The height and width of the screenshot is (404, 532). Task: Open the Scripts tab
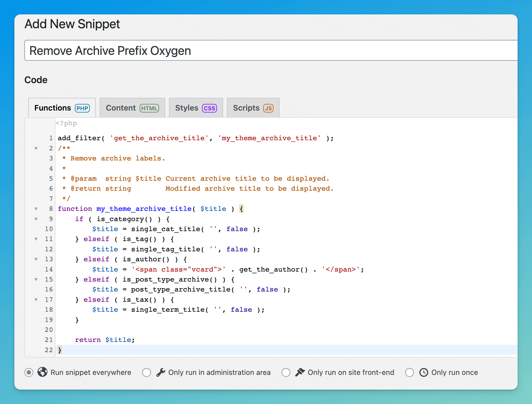click(253, 108)
